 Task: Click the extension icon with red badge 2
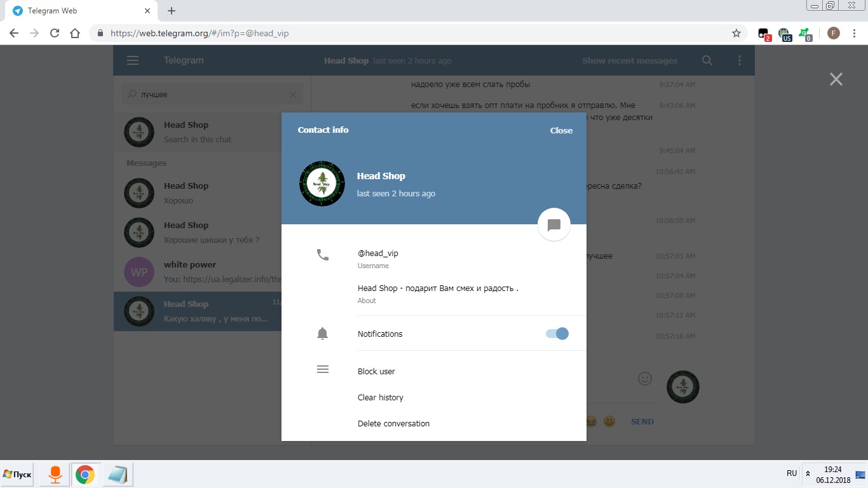pos(764,34)
